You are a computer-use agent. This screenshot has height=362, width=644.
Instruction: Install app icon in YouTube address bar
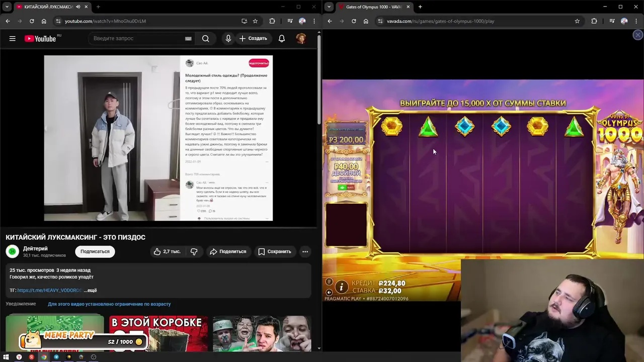(244, 21)
